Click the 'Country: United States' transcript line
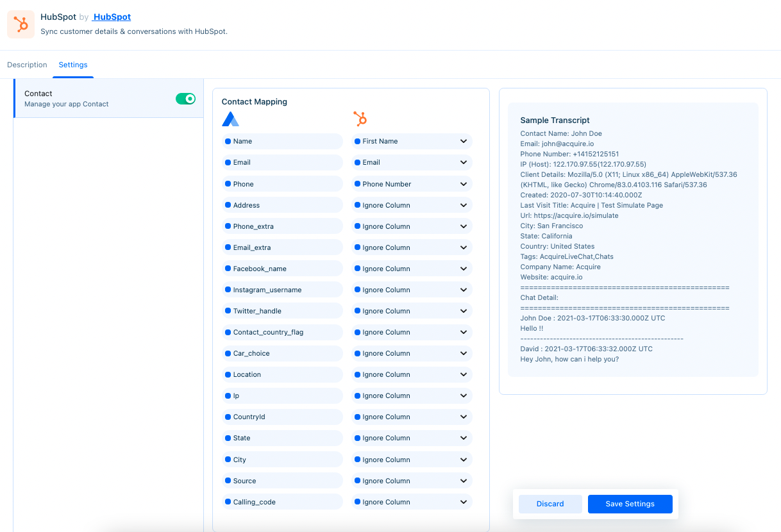This screenshot has height=532, width=781. click(558, 246)
